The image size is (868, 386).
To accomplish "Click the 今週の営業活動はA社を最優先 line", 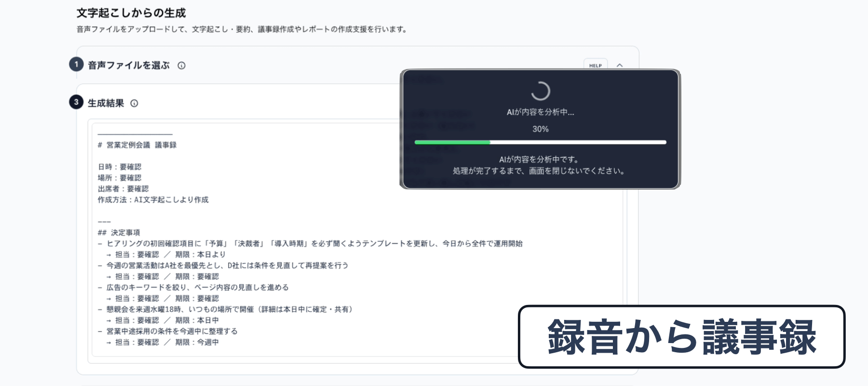I will pos(223,265).
